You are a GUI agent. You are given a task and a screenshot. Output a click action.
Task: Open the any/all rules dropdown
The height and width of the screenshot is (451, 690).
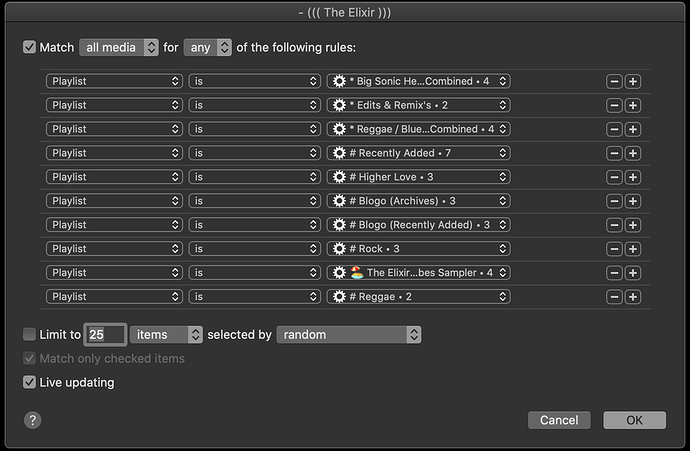208,47
